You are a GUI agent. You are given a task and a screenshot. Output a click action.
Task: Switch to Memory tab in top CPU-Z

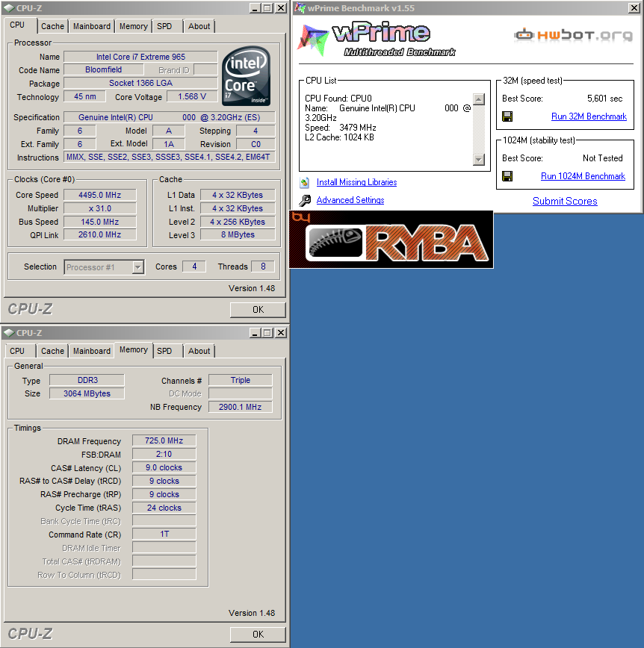coord(133,26)
